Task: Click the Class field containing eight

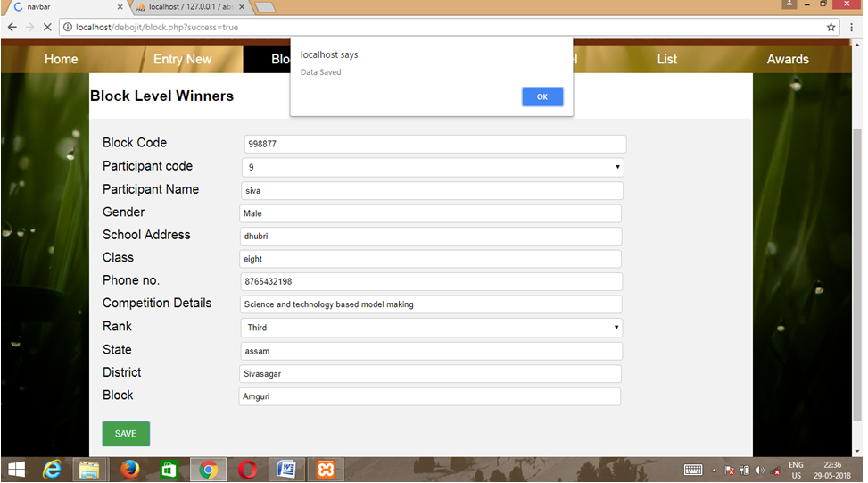Action: click(431, 259)
